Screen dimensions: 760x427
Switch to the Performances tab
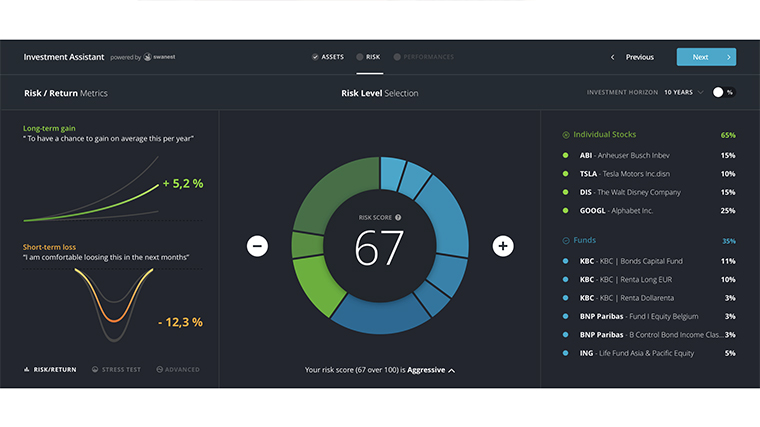point(424,57)
